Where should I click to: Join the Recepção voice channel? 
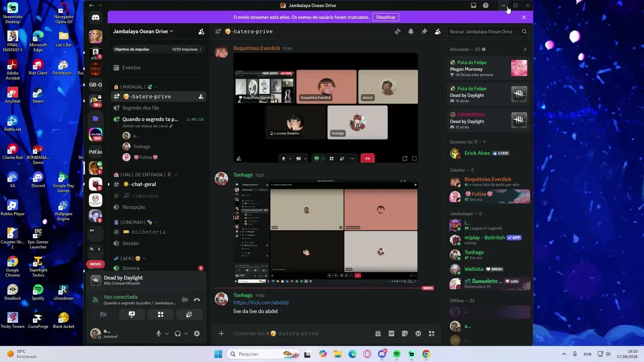click(x=158, y=207)
